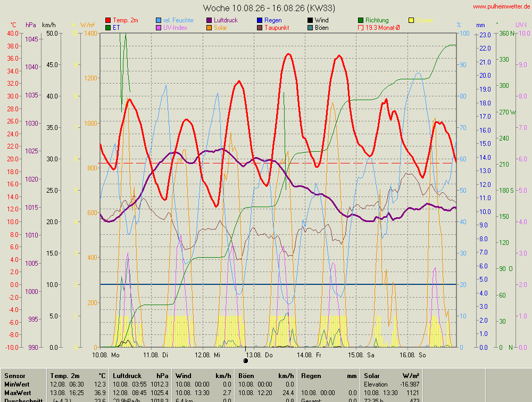532x402 pixels.
Task: Click the magenta 'UV-I' axis unit label
Action: point(521,25)
